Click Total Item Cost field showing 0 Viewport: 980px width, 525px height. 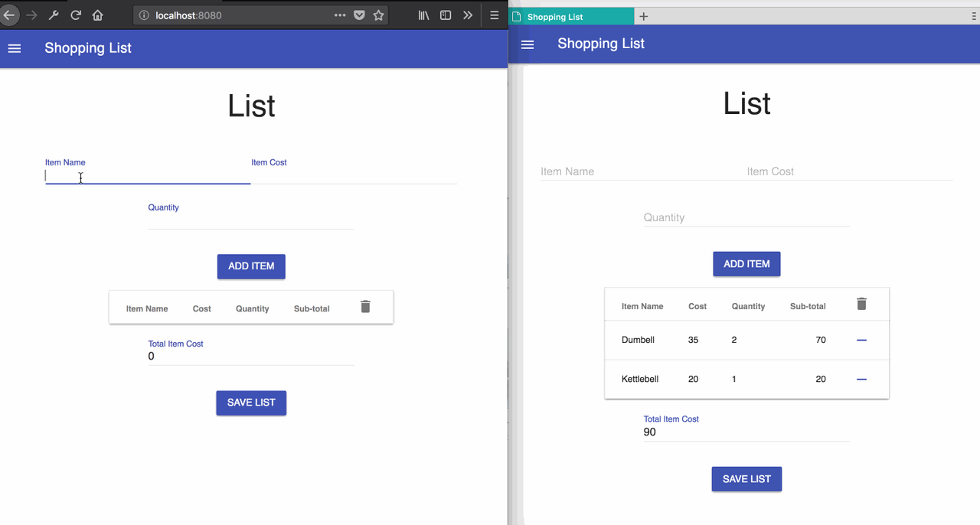[x=251, y=356]
